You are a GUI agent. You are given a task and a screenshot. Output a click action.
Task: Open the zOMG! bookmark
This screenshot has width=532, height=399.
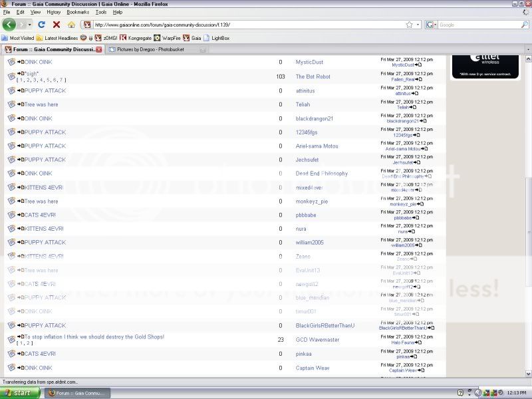(x=106, y=38)
